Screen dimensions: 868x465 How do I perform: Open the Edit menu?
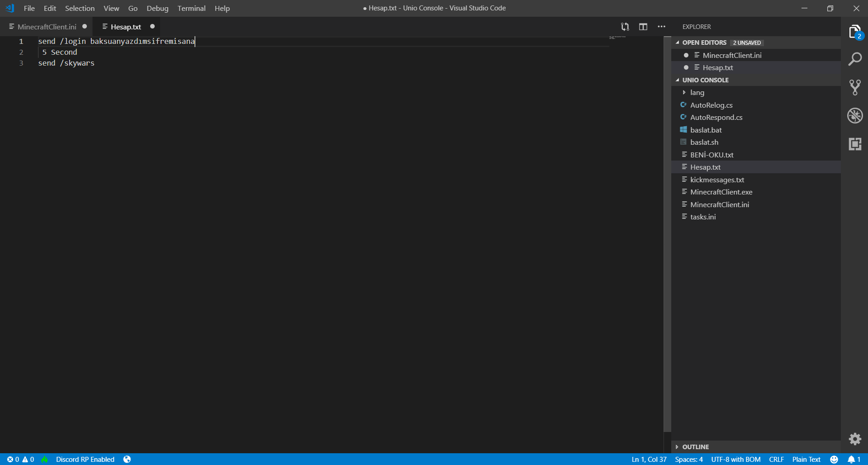point(50,8)
